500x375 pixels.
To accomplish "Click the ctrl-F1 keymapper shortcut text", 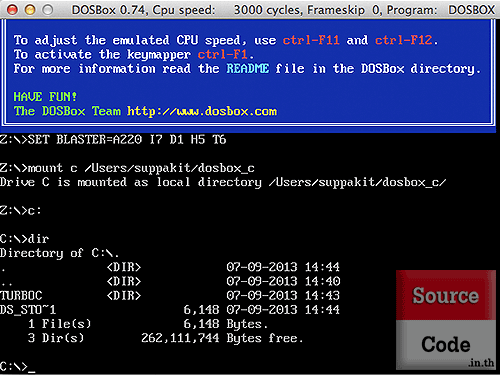I will 222,54.
